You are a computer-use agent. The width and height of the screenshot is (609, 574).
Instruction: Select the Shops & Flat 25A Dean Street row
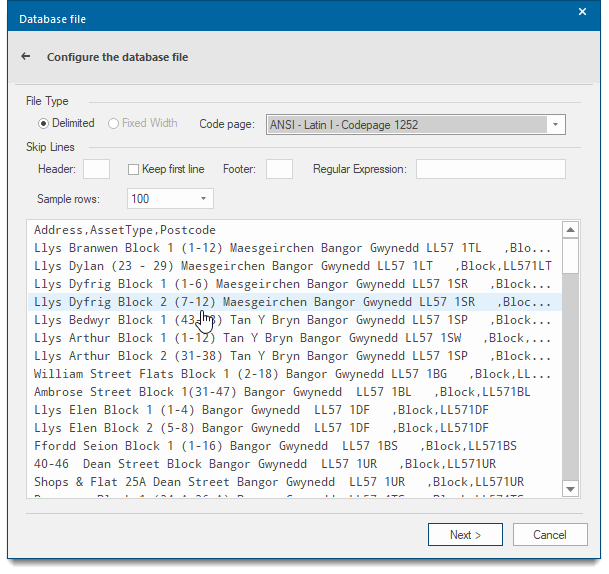tap(295, 482)
